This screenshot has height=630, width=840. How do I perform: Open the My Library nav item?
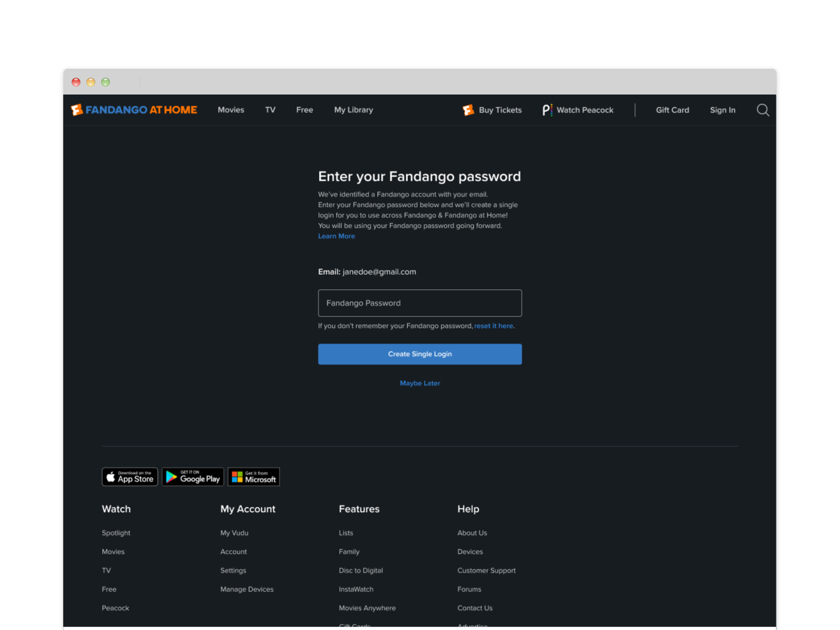coord(353,110)
